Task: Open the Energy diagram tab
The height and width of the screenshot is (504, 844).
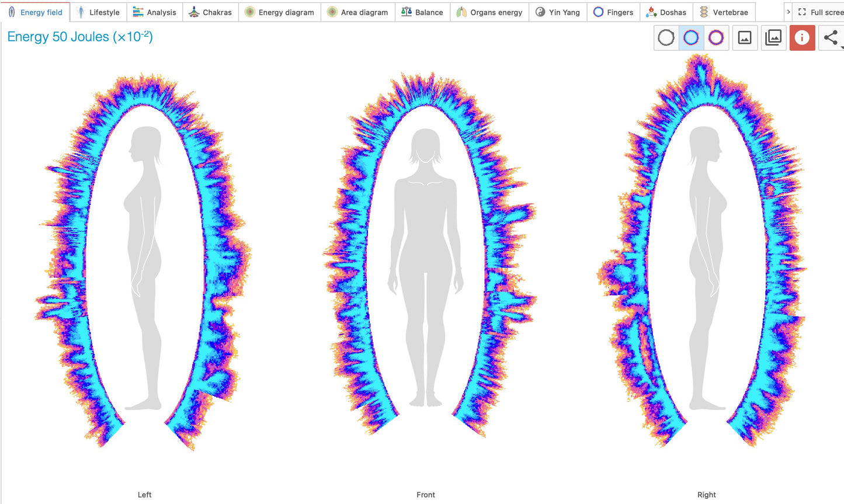Action: click(x=279, y=12)
